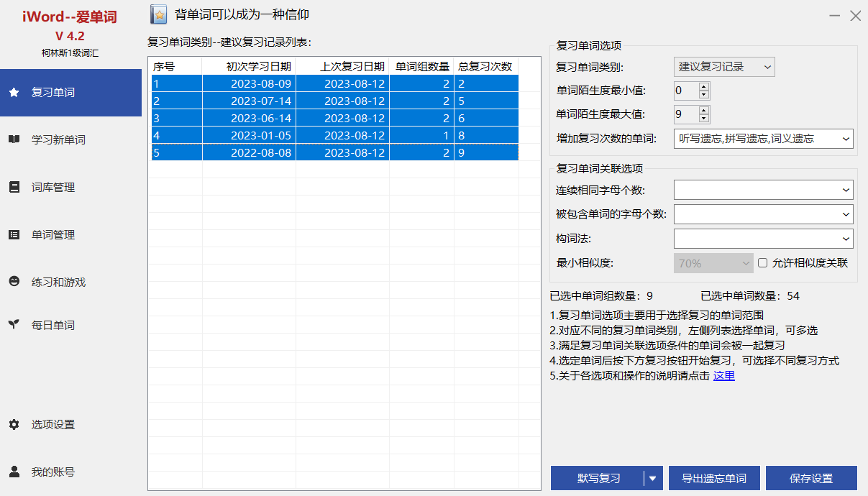Click the 单词管理 list icon

(x=14, y=235)
